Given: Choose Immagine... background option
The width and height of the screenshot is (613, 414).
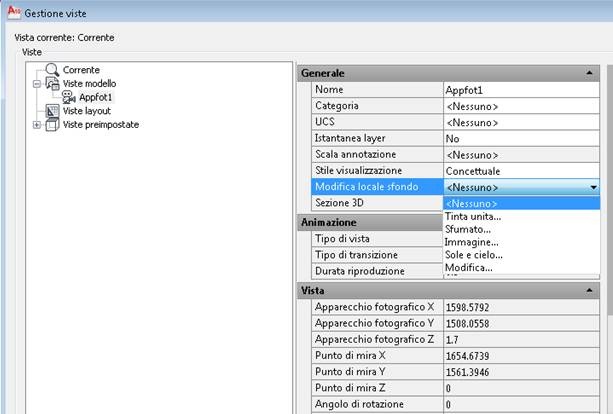Looking at the screenshot, I should (x=522, y=242).
